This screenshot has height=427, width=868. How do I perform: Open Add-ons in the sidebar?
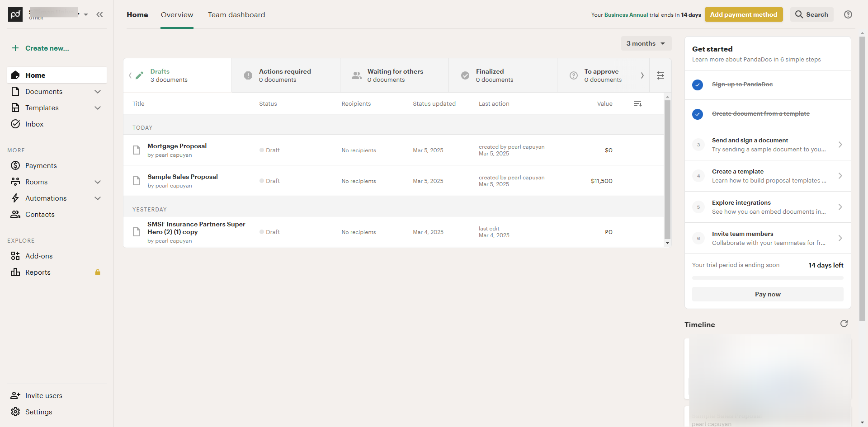pyautogui.click(x=39, y=256)
